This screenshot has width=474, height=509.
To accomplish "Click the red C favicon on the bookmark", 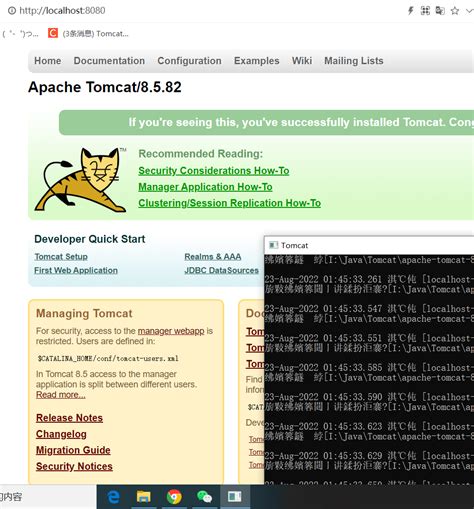I will coord(53,33).
